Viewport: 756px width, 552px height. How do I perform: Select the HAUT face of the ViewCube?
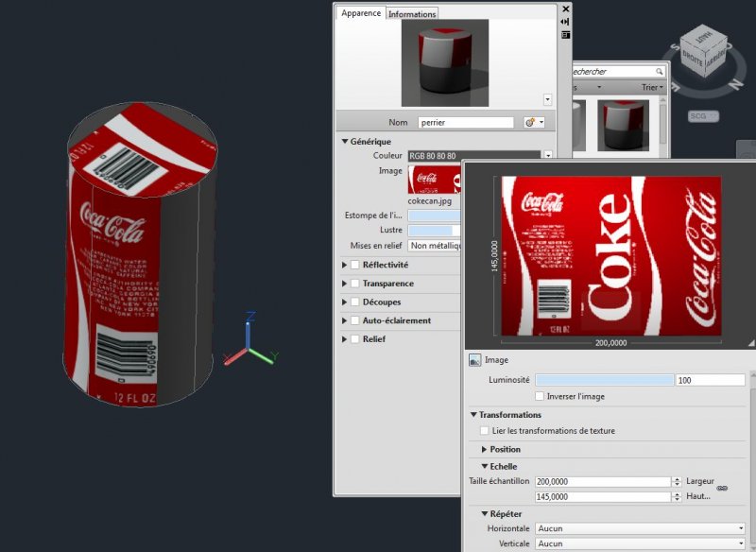(704, 38)
